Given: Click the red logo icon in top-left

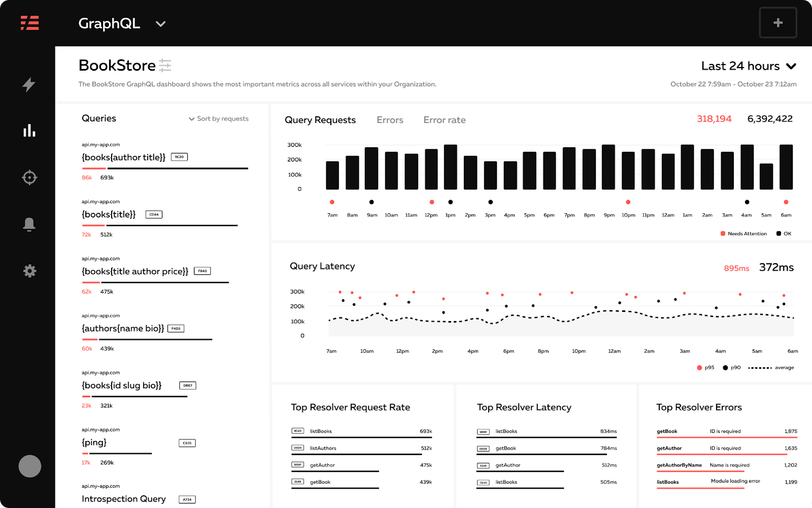Looking at the screenshot, I should pos(29,23).
